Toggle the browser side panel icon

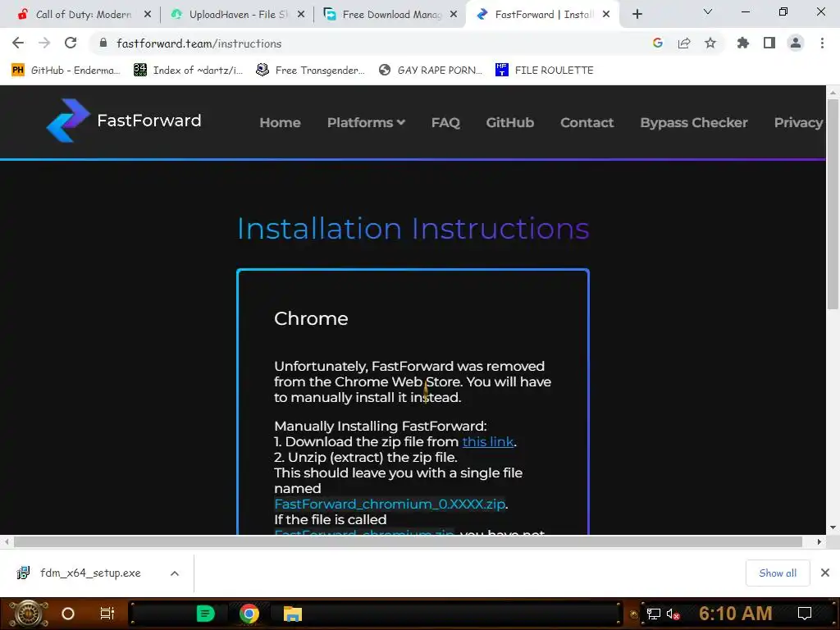[769, 43]
